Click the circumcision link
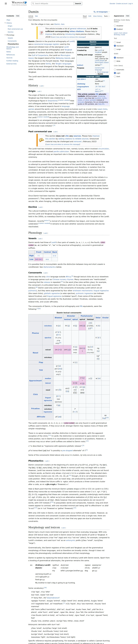Image resolution: width=138 pixels, height=644 pixels. (x=103, y=149)
